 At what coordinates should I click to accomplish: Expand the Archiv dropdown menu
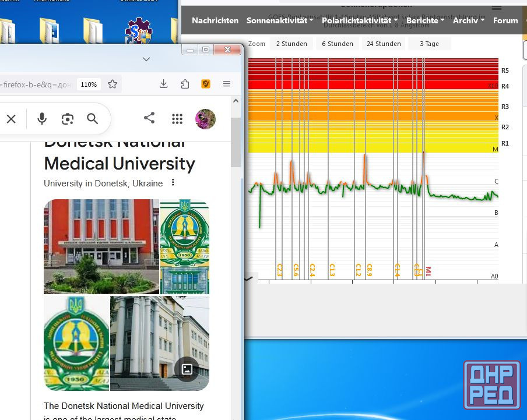[468, 20]
